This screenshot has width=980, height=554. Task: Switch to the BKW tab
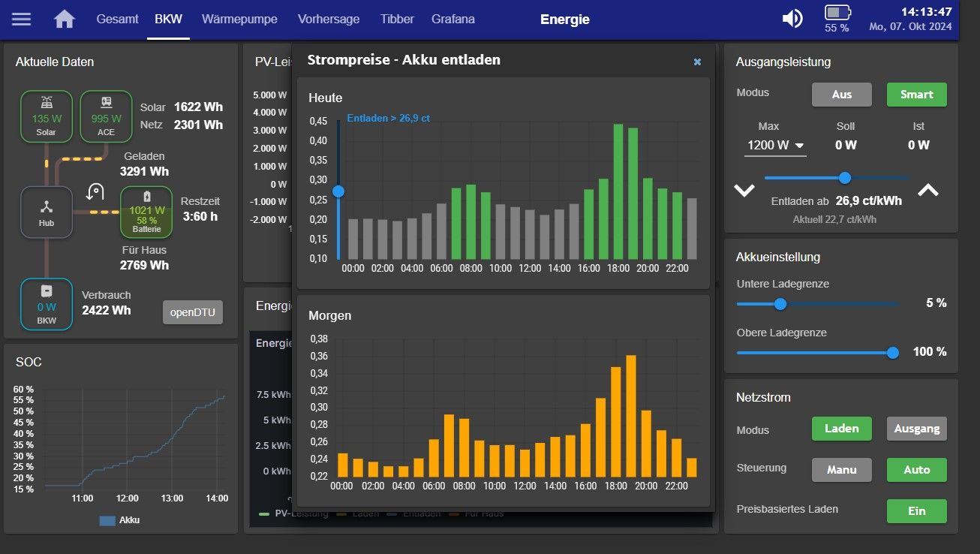(169, 20)
